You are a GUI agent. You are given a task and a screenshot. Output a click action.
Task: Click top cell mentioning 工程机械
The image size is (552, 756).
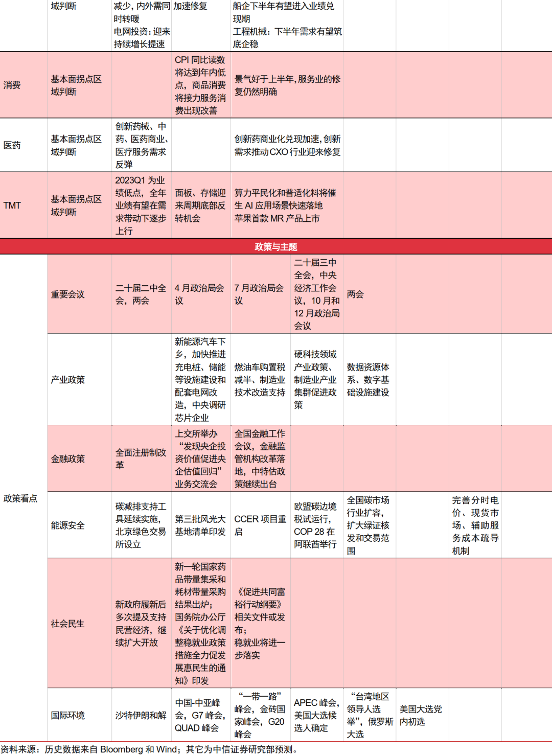pos(287,25)
